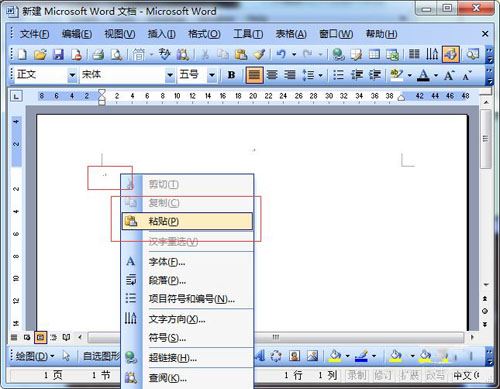This screenshot has width=500, height=389.
Task: Click the insert hyperlink globe icon in toolbar
Action: (x=338, y=54)
